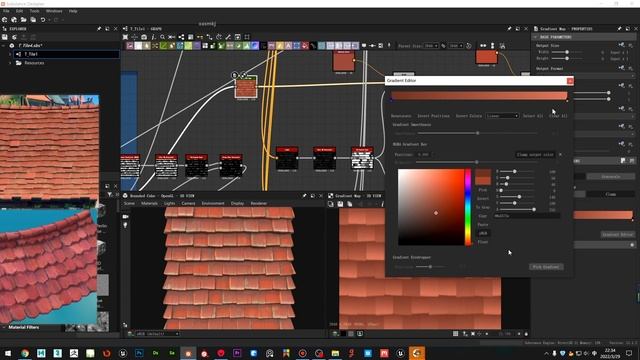Open the Output Format dropdown in Properties

point(584,76)
